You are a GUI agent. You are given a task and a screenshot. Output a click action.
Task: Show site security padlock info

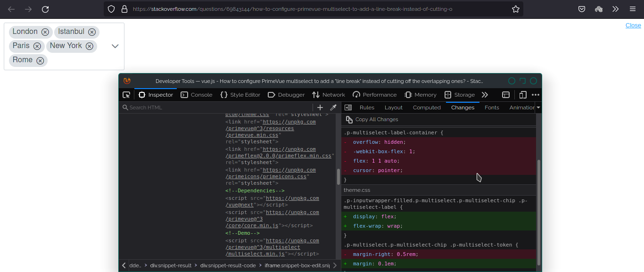coord(124,9)
